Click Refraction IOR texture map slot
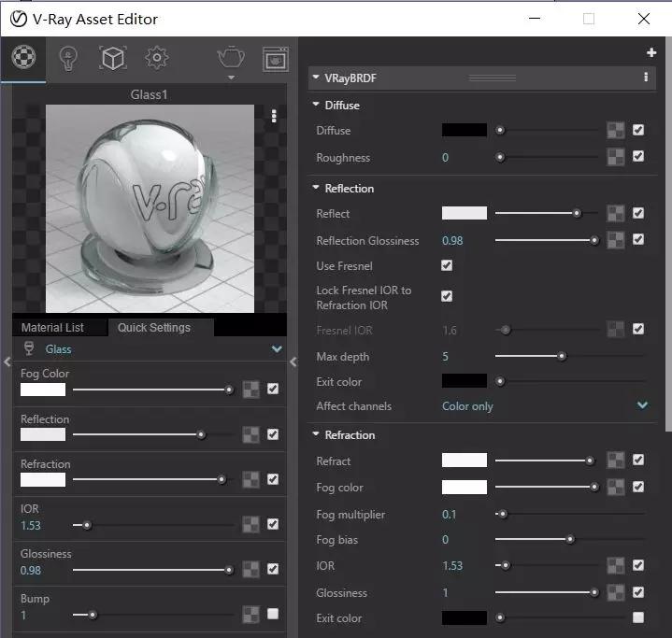The height and width of the screenshot is (638, 672). (x=615, y=565)
